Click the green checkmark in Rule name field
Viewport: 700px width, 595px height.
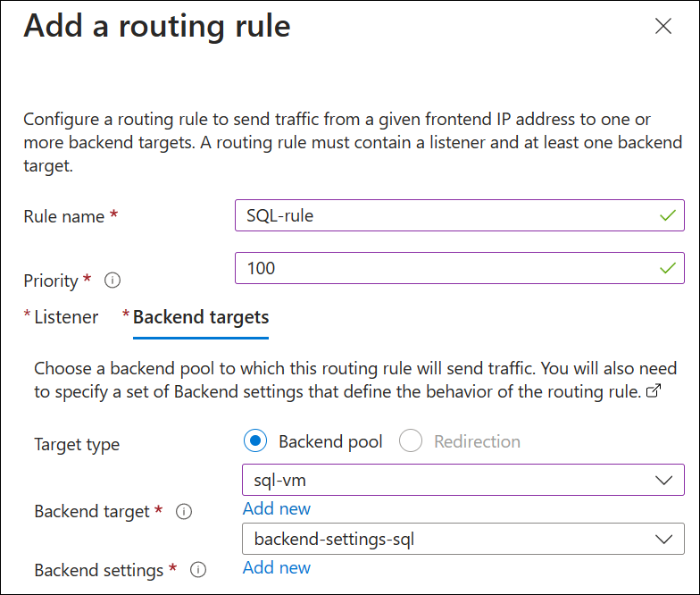tap(666, 215)
